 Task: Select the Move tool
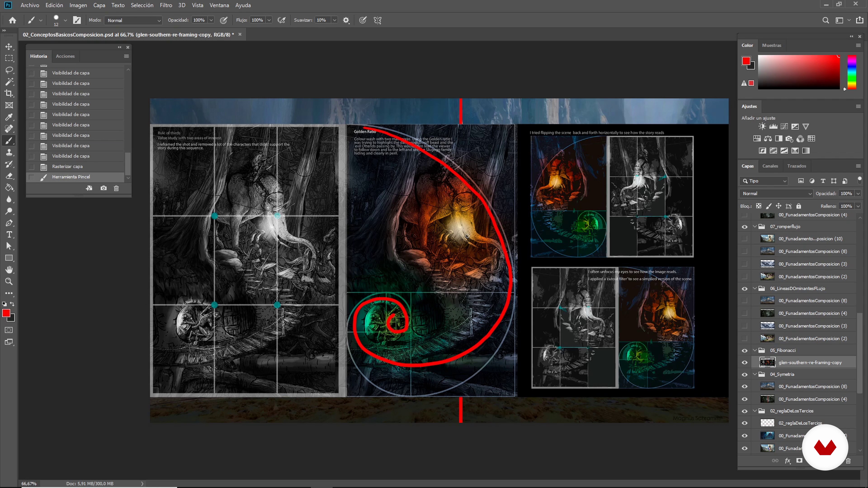(9, 47)
